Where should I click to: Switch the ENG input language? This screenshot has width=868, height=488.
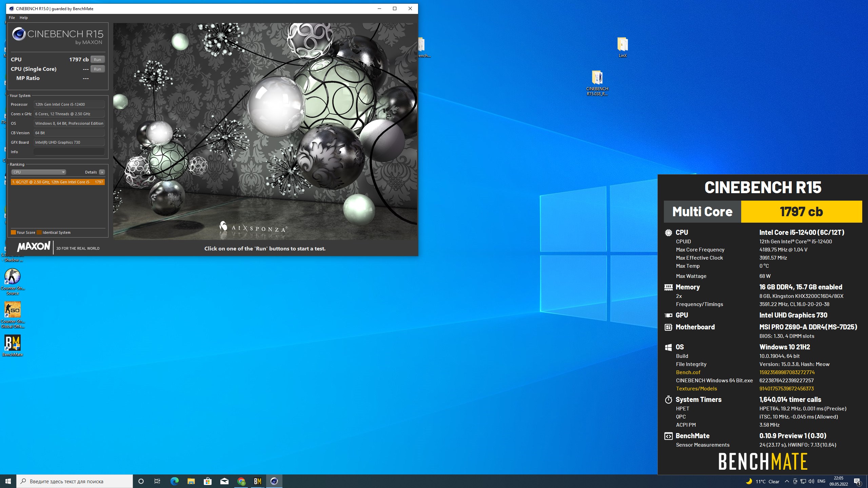click(x=822, y=481)
